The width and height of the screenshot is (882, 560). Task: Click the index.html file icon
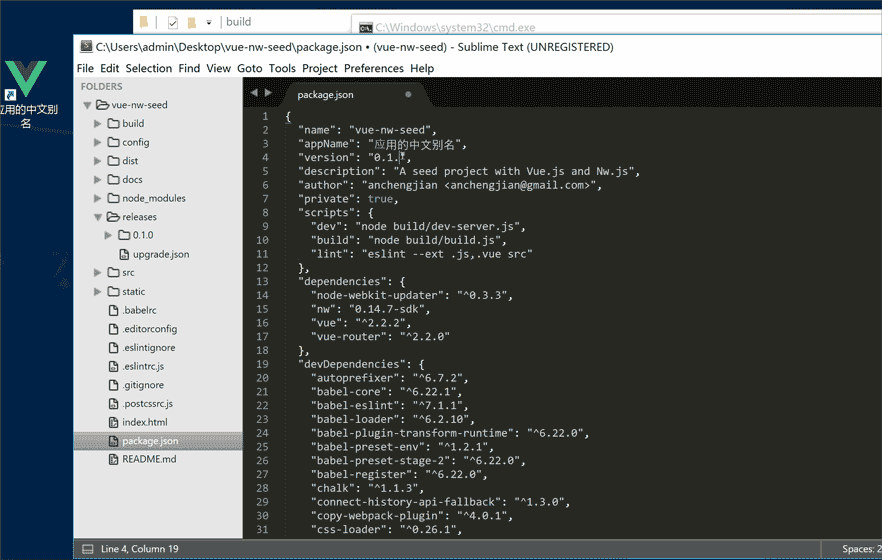[x=114, y=422]
